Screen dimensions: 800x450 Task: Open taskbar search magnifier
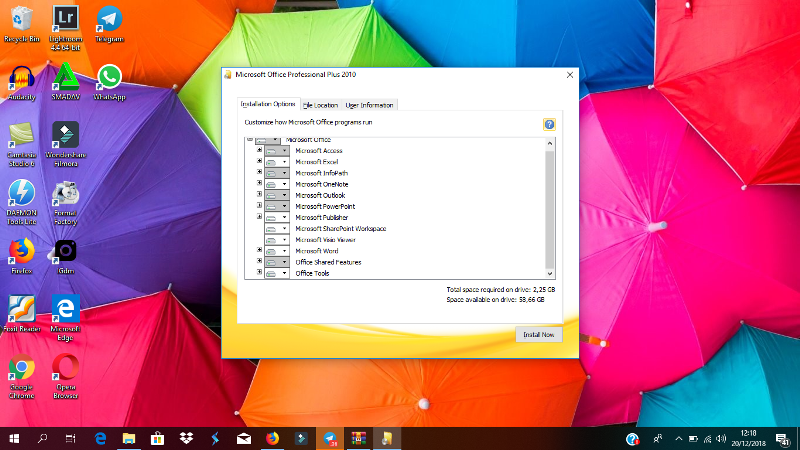42,438
